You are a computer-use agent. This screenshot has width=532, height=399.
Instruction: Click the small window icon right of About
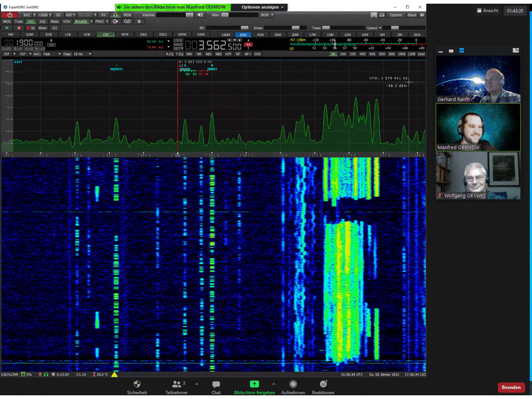tap(422, 15)
